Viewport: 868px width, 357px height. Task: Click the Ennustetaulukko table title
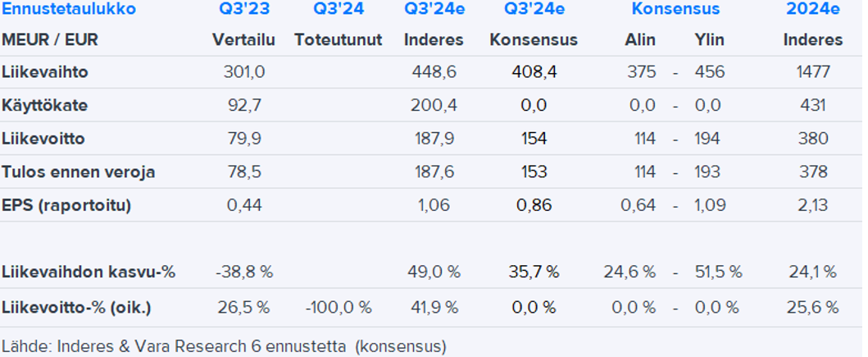[x=69, y=10]
